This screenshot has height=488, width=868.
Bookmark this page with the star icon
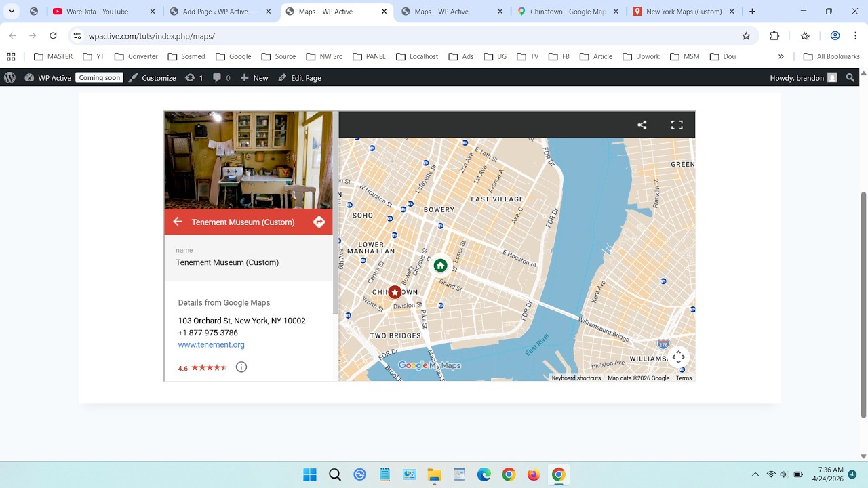click(x=746, y=36)
